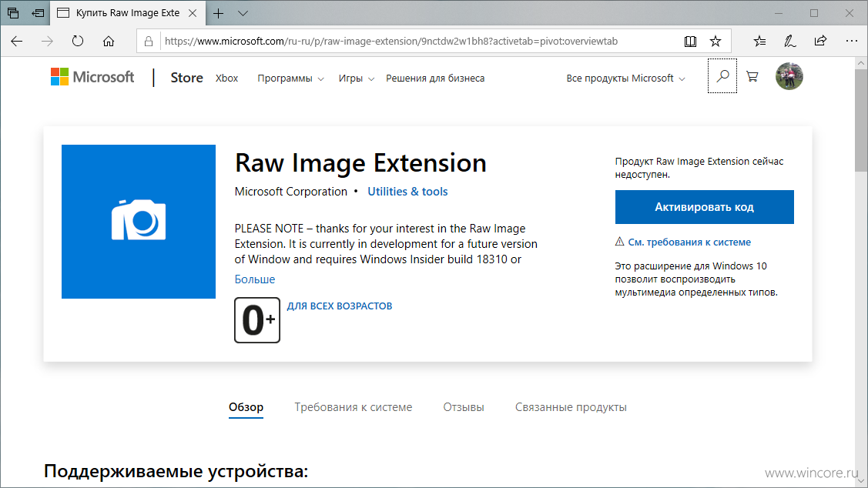
Task: Set tabs aside with the Edge icon
Action: 38,13
